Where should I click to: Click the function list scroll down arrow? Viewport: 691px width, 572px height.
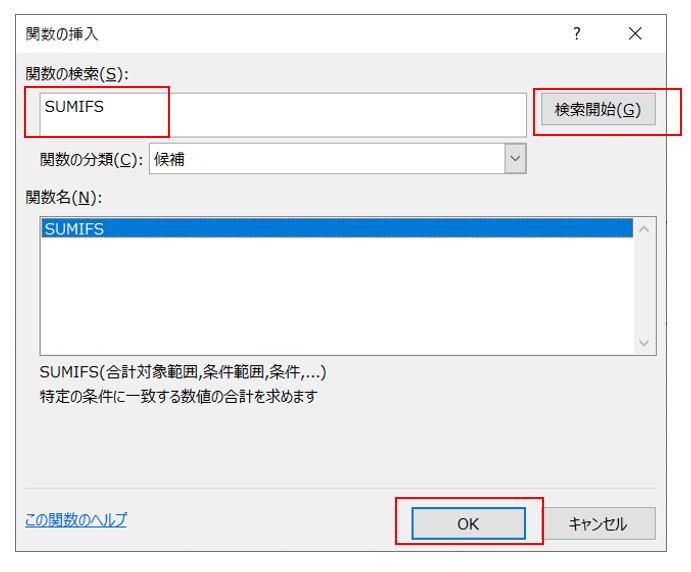pos(644,343)
